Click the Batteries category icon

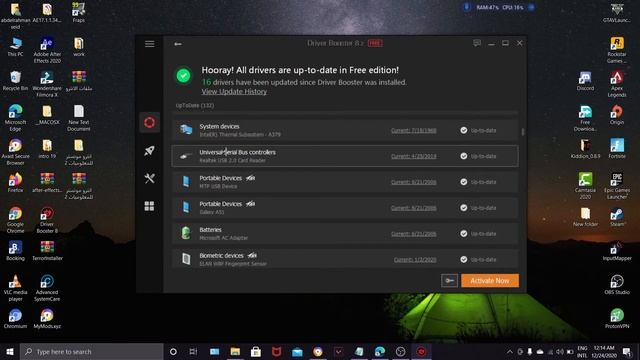point(186,233)
